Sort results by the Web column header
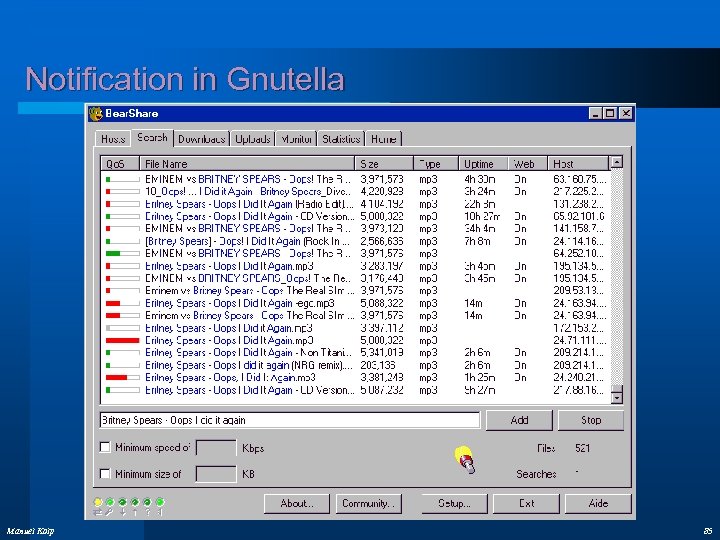The height and width of the screenshot is (540, 720). pos(528,164)
